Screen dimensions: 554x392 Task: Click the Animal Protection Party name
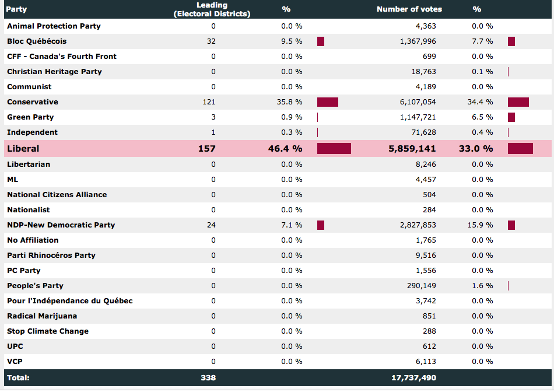point(54,26)
